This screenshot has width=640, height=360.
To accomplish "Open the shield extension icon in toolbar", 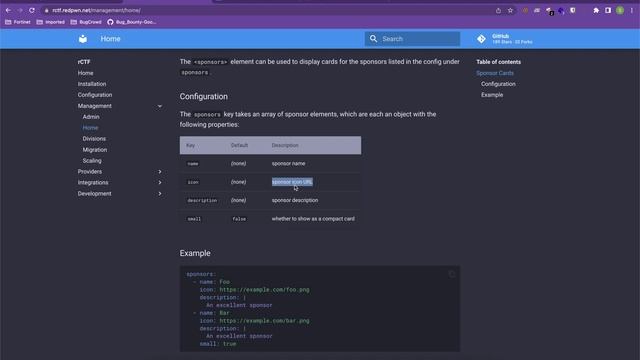I will tap(573, 11).
